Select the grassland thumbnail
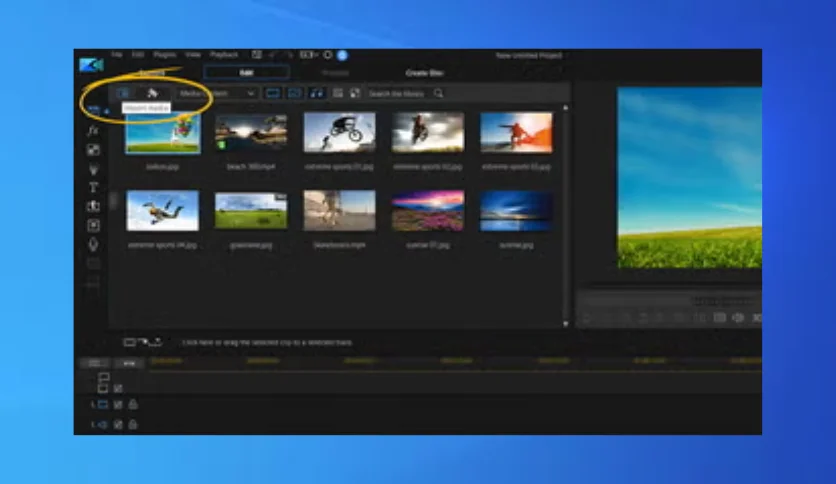 pyautogui.click(x=251, y=212)
